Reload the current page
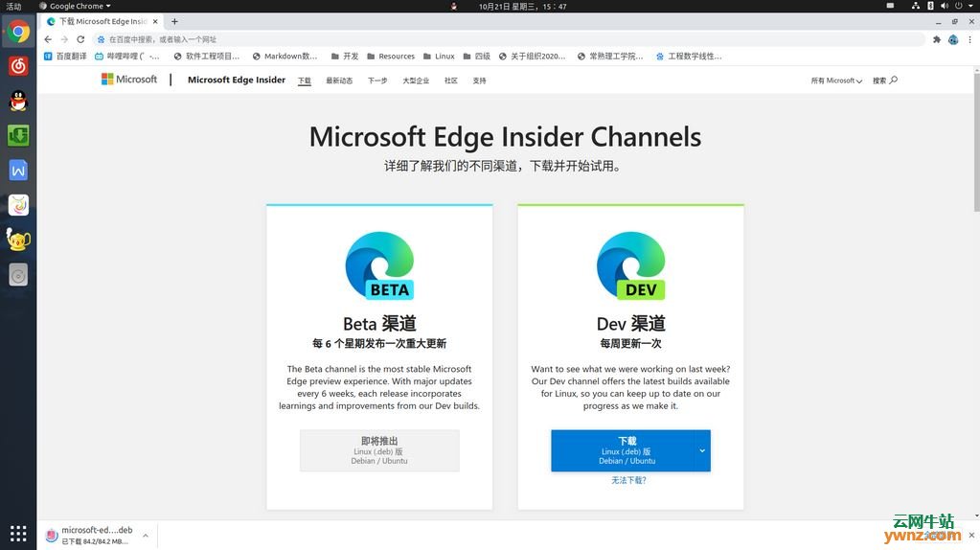Screen dimensions: 980x550 pos(80,38)
